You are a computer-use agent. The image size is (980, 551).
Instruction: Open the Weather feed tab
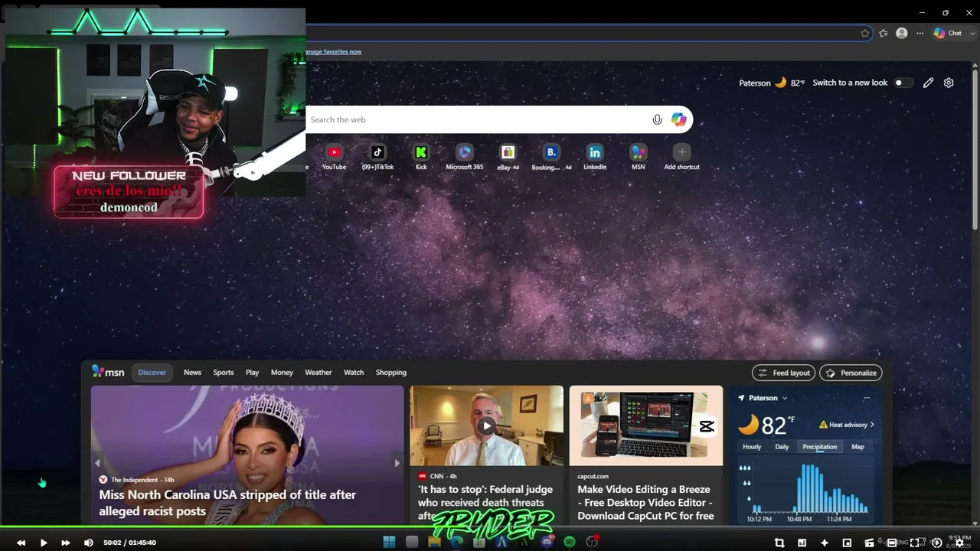coord(318,373)
